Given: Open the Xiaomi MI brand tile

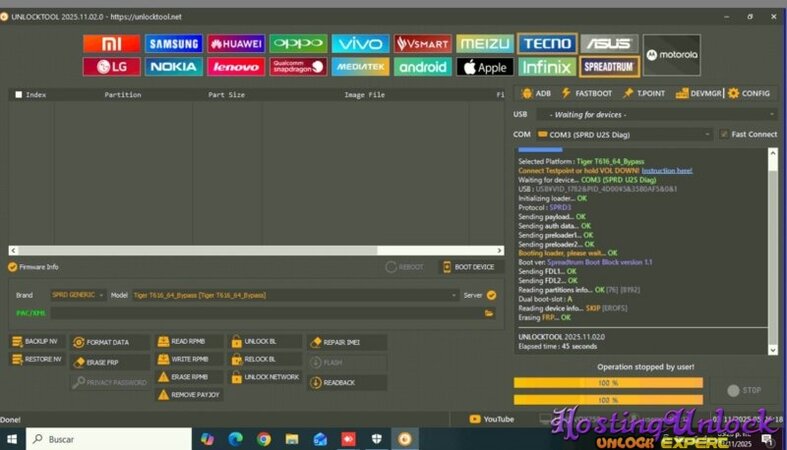Looking at the screenshot, I should 111,43.
